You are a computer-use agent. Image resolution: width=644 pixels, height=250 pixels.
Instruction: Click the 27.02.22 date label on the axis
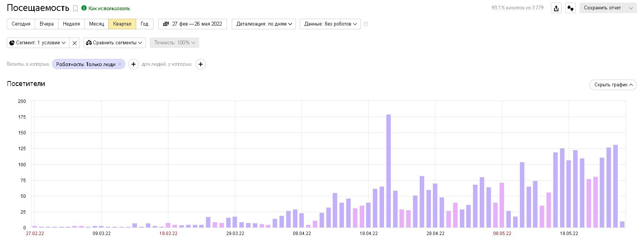pos(35,233)
